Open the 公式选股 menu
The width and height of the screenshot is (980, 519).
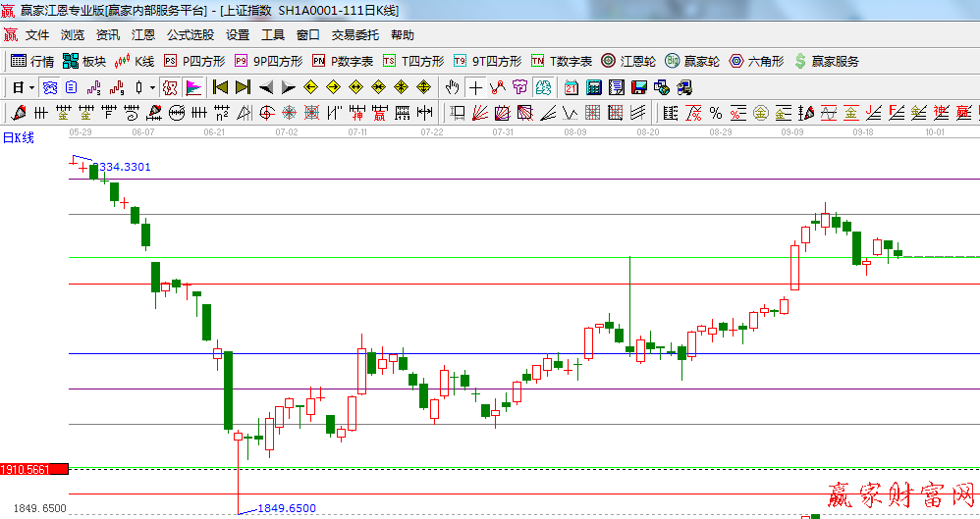(x=190, y=34)
